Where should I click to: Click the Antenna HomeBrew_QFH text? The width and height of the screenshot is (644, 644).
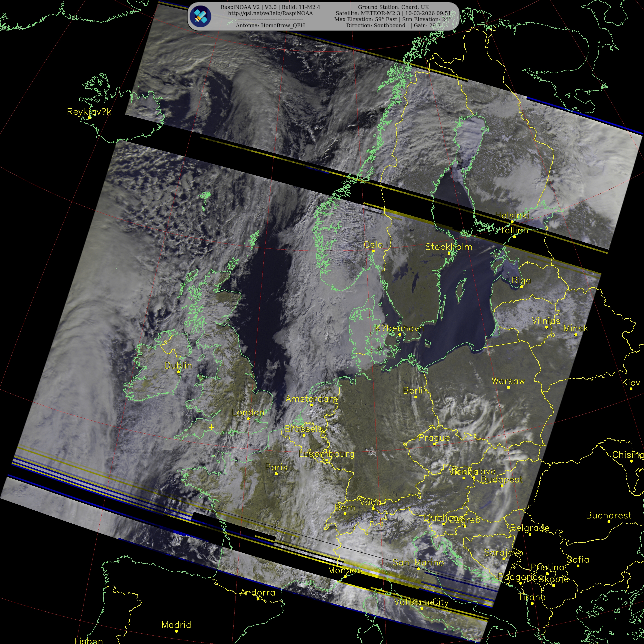270,25
